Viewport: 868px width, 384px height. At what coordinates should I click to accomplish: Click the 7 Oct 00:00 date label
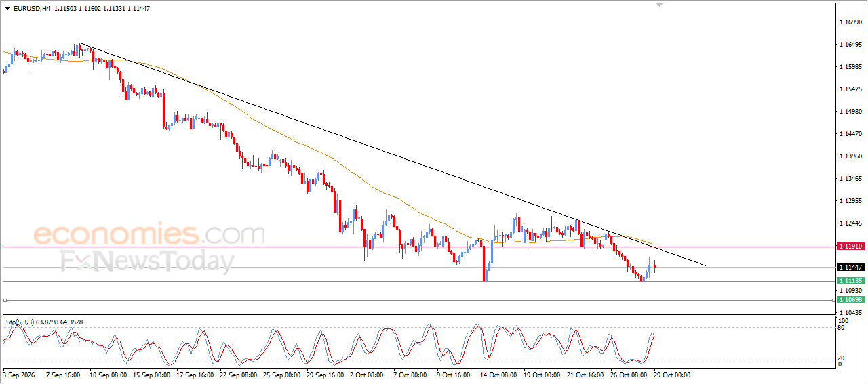click(410, 375)
